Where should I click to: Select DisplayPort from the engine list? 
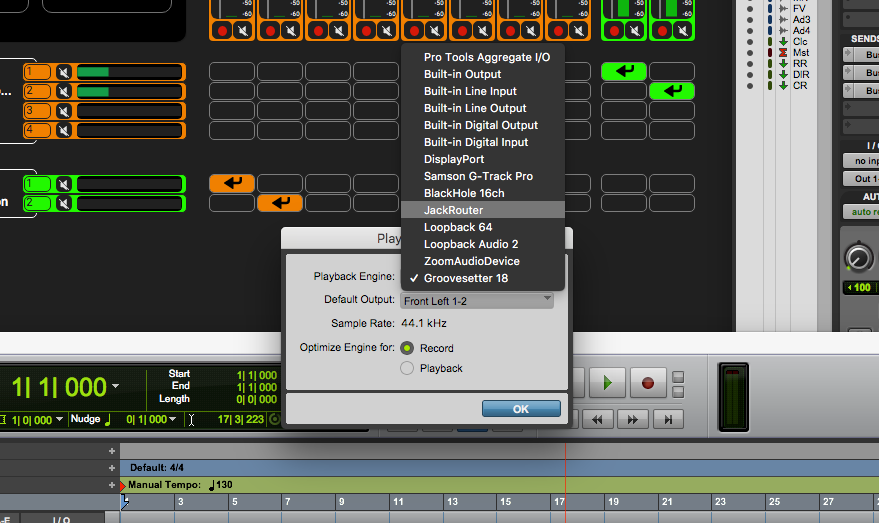(483, 159)
